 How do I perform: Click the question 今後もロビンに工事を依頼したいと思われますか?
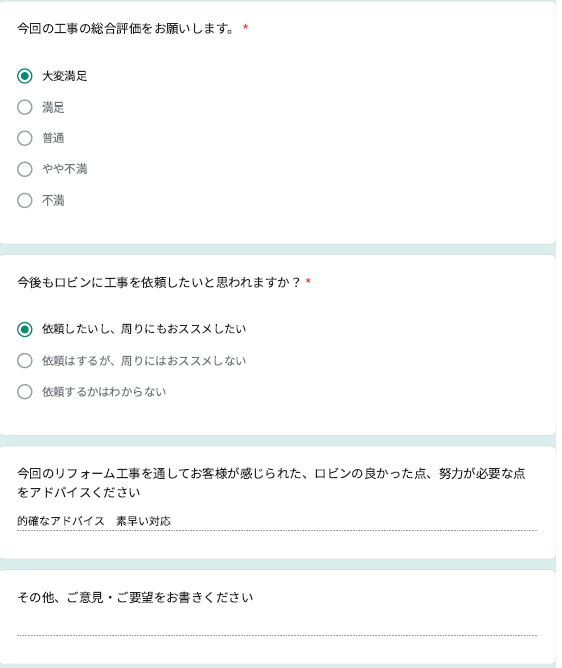coord(159,282)
